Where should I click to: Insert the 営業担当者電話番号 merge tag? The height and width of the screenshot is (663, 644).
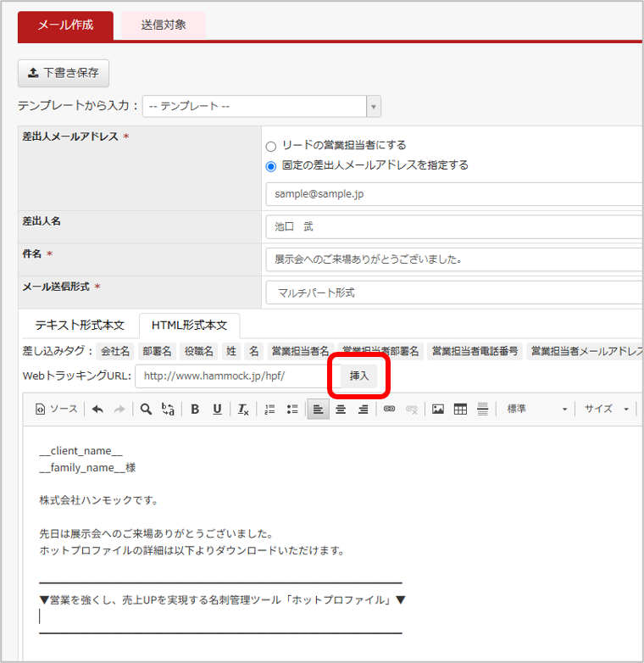point(475,351)
